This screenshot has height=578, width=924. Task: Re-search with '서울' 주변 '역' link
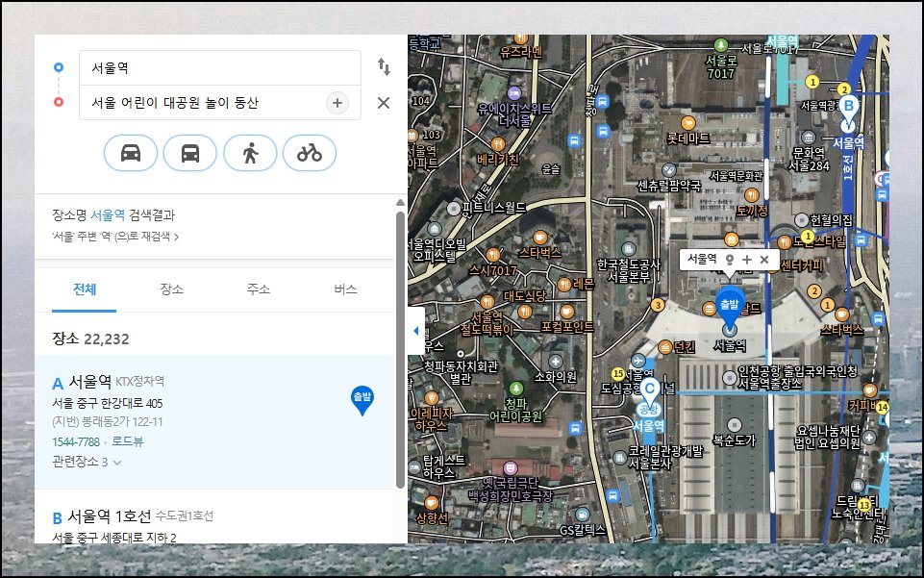115,237
